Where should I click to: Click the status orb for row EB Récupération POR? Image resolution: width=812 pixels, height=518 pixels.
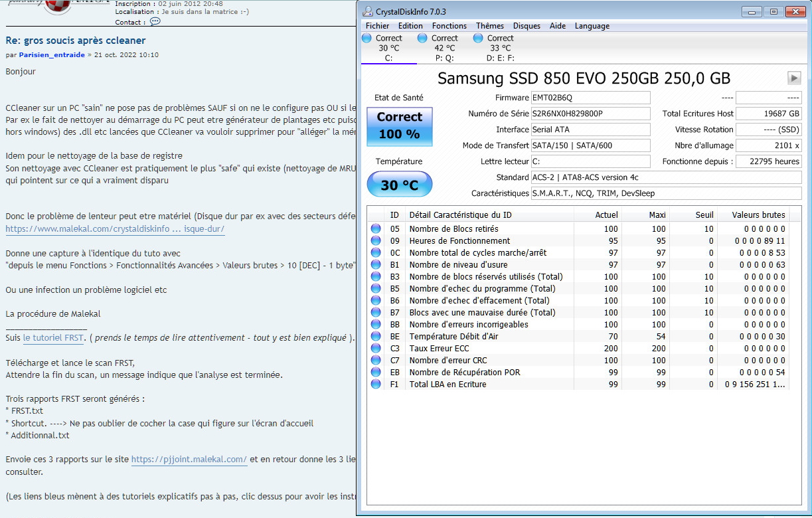point(376,373)
